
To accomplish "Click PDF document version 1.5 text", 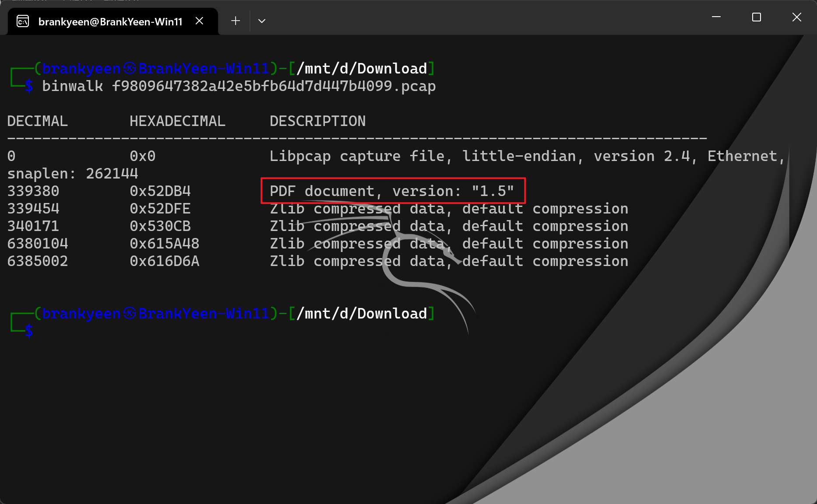I will click(392, 191).
